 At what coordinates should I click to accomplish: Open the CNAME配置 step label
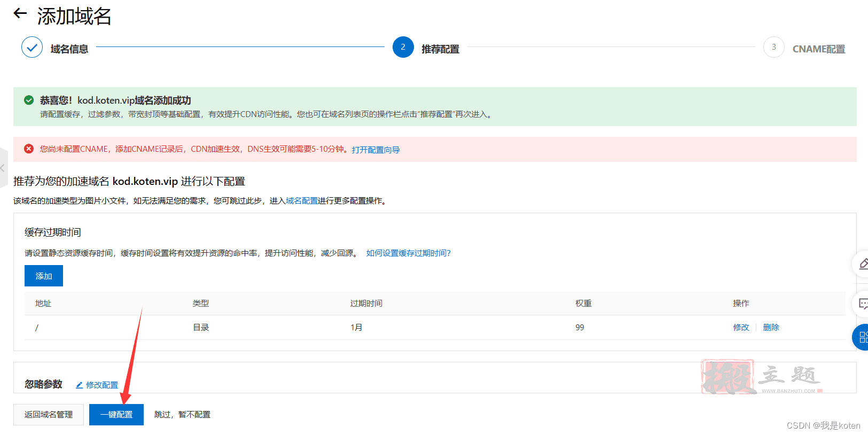(x=819, y=49)
